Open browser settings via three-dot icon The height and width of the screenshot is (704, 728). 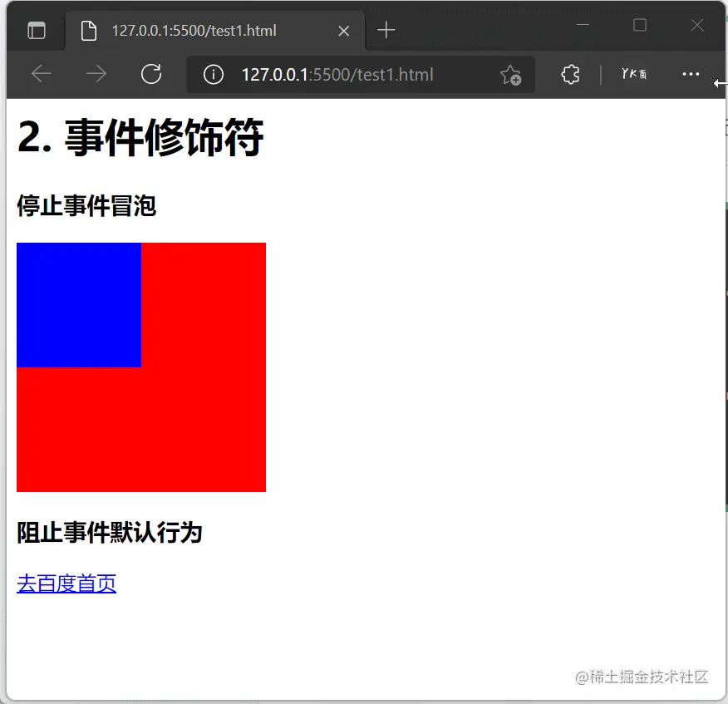(x=691, y=74)
